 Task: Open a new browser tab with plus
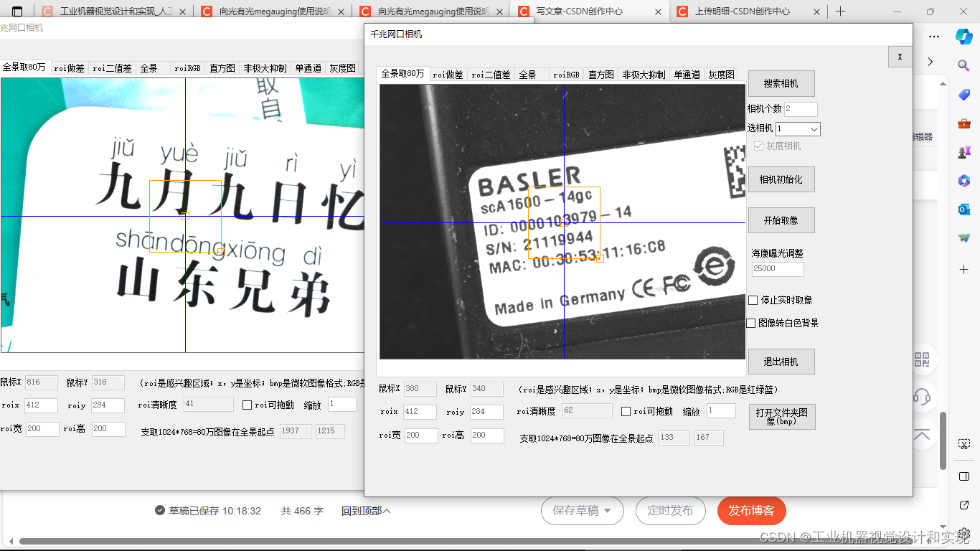pos(841,11)
